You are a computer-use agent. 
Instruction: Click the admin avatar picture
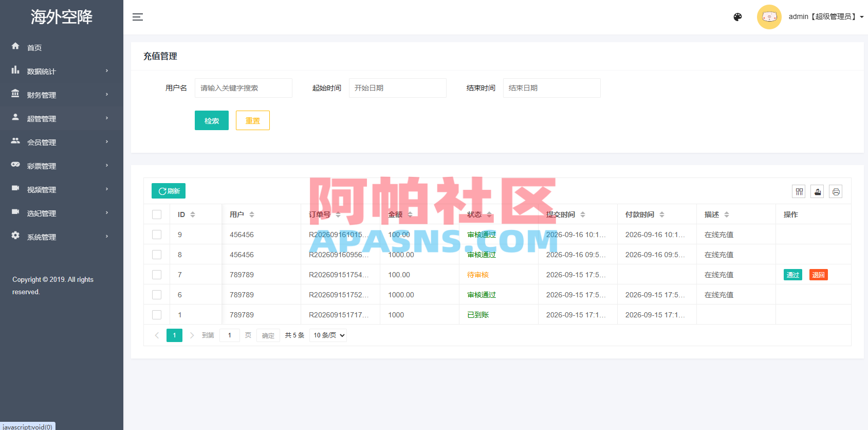769,17
